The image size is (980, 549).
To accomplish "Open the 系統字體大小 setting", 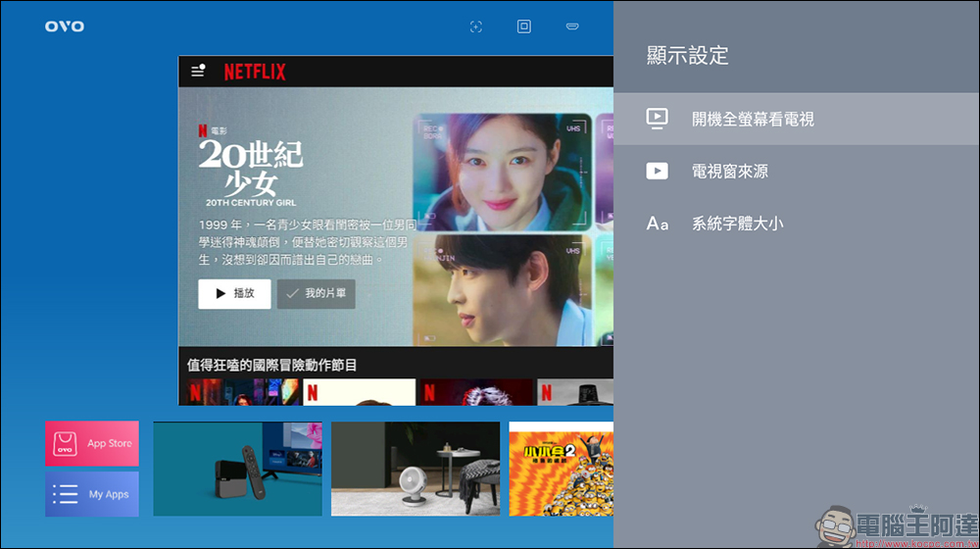I will pyautogui.click(x=737, y=225).
